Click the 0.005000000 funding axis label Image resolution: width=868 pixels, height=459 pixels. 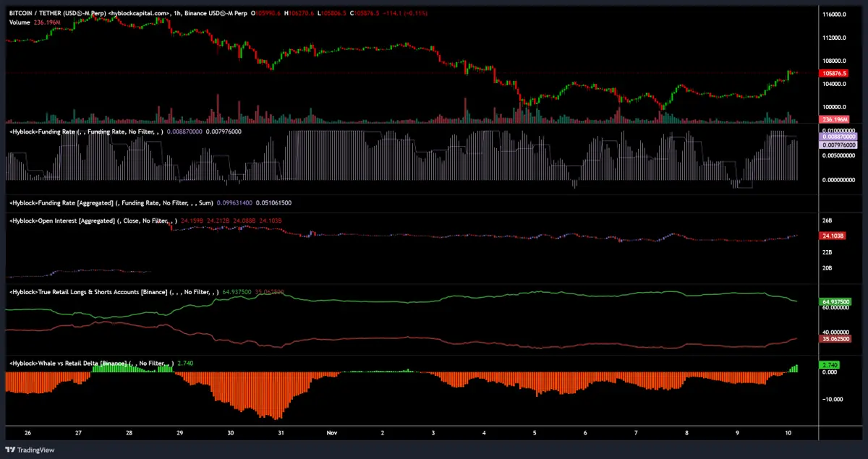(x=839, y=155)
